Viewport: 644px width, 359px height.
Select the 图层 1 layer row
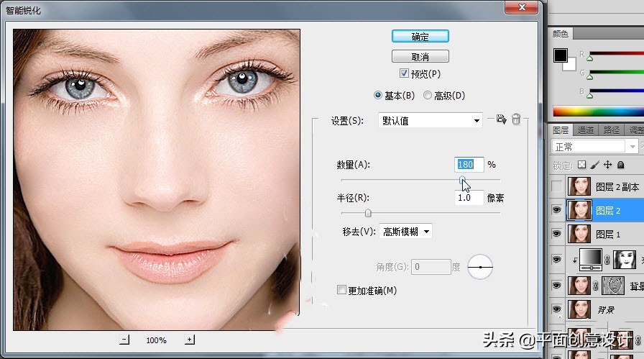tap(597, 234)
